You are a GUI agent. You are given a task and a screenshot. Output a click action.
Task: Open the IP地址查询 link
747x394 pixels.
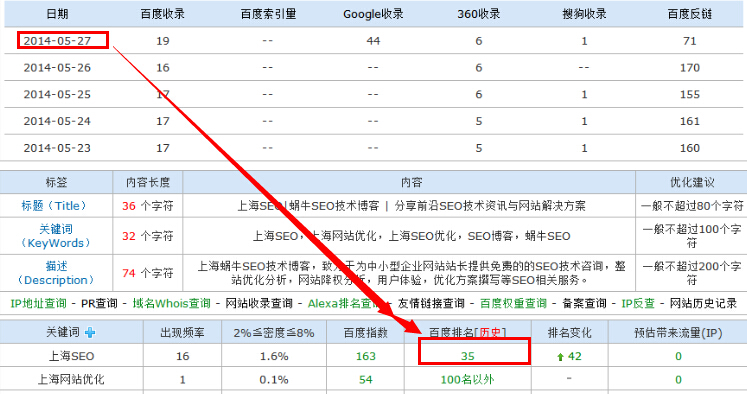39,303
